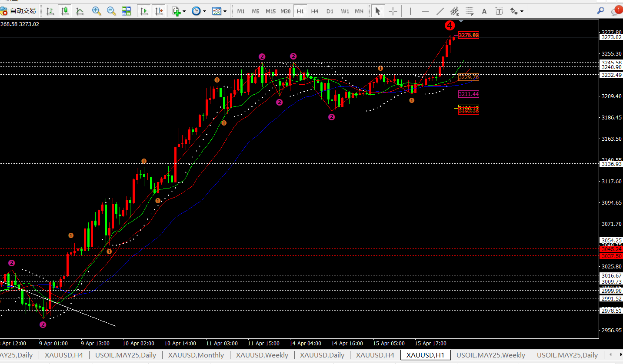Switch timeframe to W1

click(345, 11)
